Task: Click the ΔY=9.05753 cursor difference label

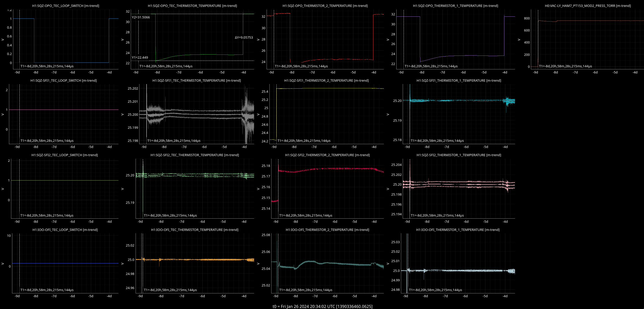Action: pos(244,38)
